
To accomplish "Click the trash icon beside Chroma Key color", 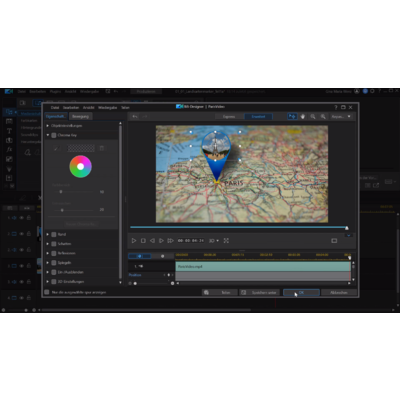I will tap(102, 148).
